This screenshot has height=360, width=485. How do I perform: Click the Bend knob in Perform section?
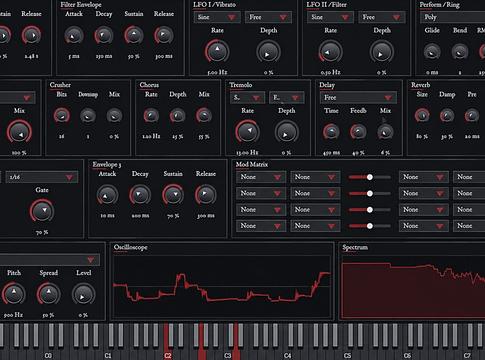[460, 52]
